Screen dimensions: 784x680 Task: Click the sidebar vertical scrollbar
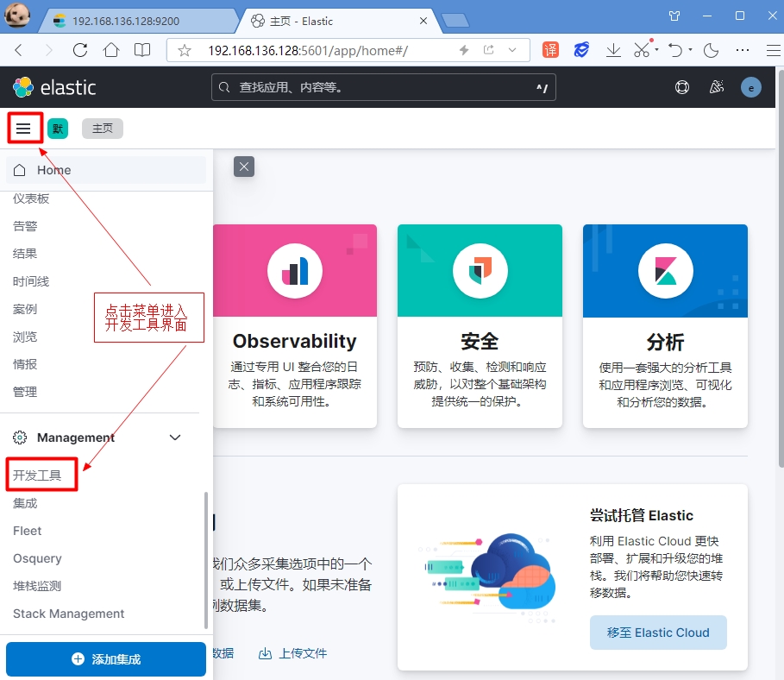(x=205, y=559)
